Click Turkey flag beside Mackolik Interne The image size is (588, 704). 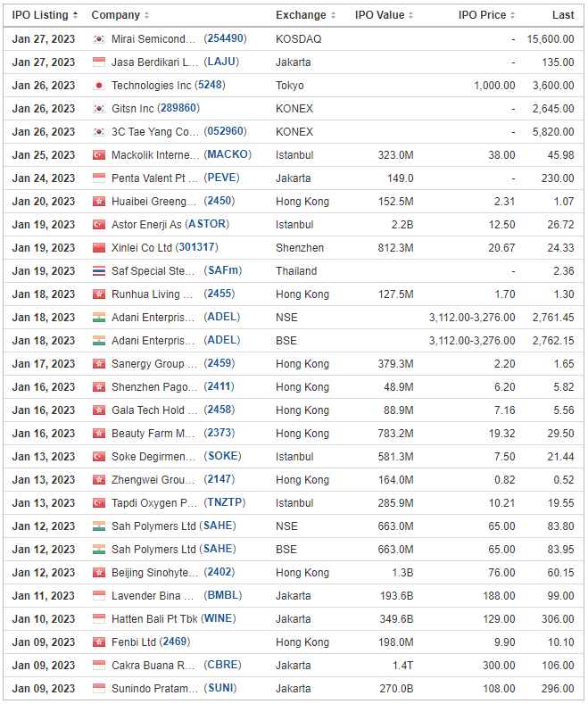99,155
